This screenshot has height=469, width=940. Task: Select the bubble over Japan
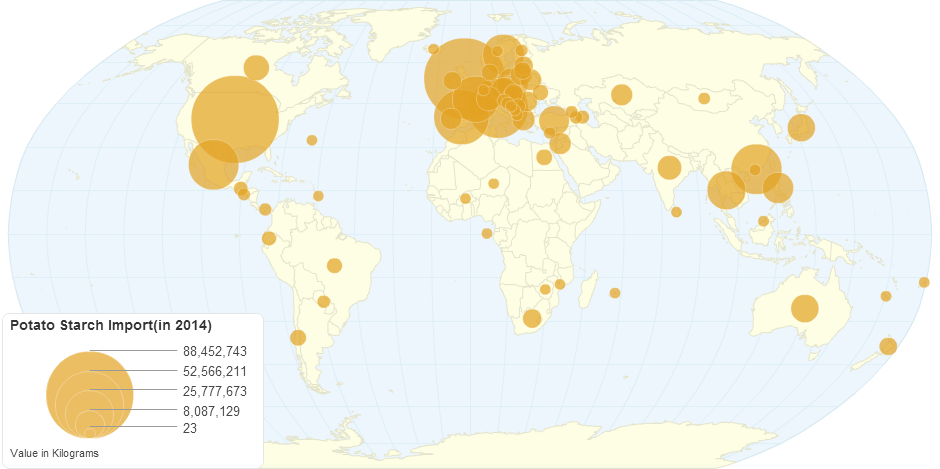click(800, 127)
